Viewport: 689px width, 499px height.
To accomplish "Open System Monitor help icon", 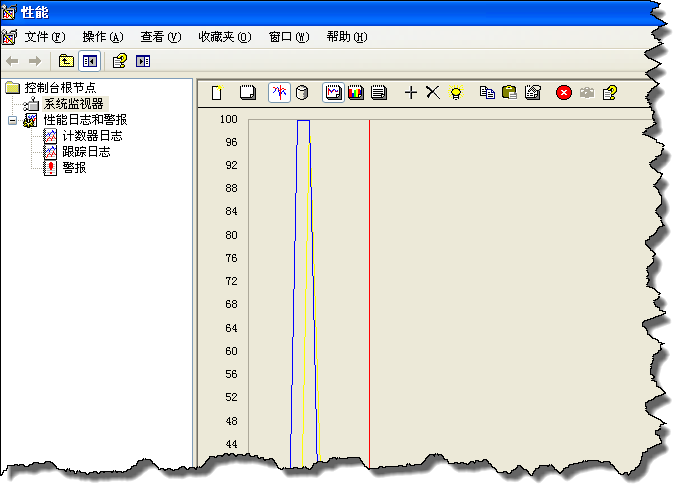I will 610,93.
